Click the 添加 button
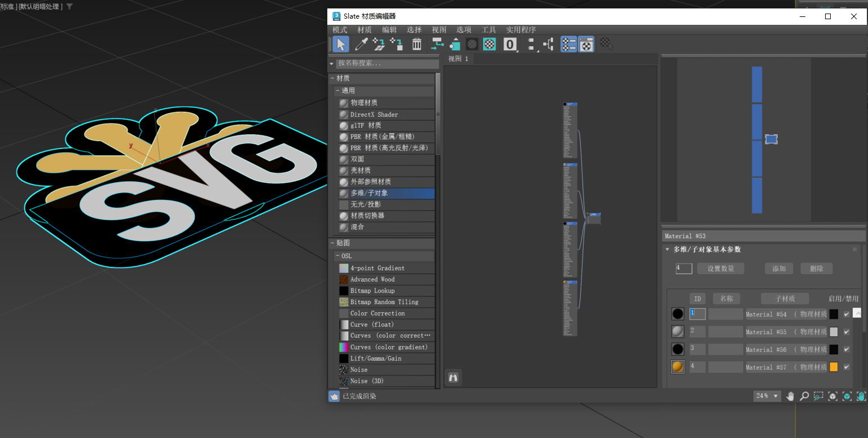The width and height of the screenshot is (868, 438). click(x=779, y=269)
